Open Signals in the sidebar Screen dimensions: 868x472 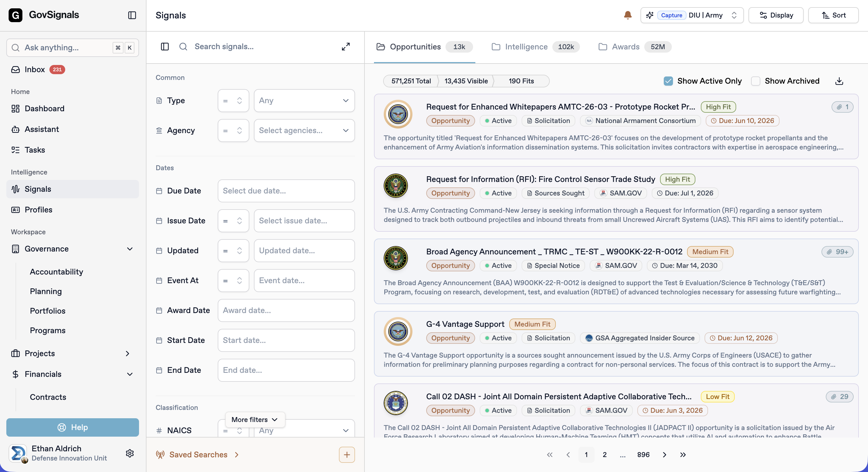tap(72, 189)
